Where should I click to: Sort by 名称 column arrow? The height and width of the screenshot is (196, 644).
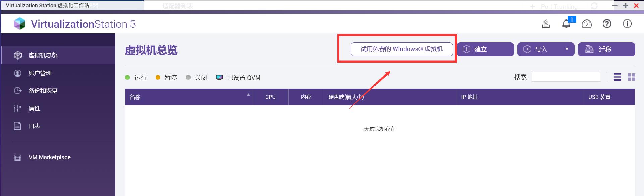coord(248,95)
